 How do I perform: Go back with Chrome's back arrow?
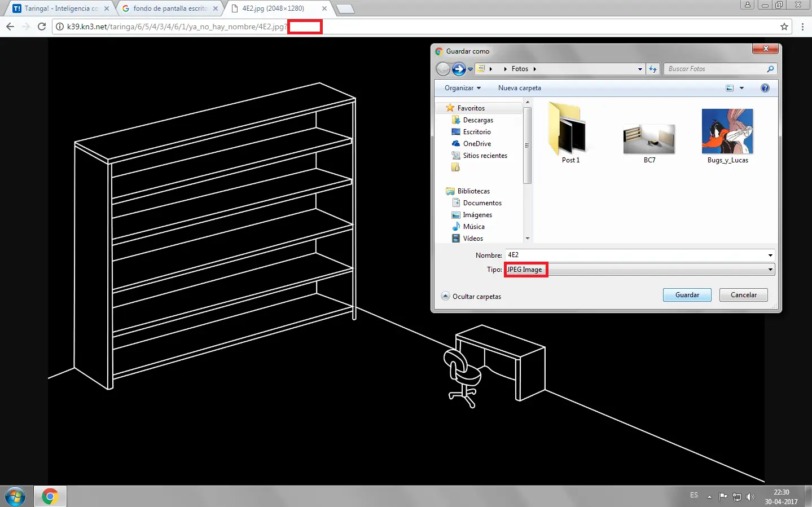[x=10, y=27]
